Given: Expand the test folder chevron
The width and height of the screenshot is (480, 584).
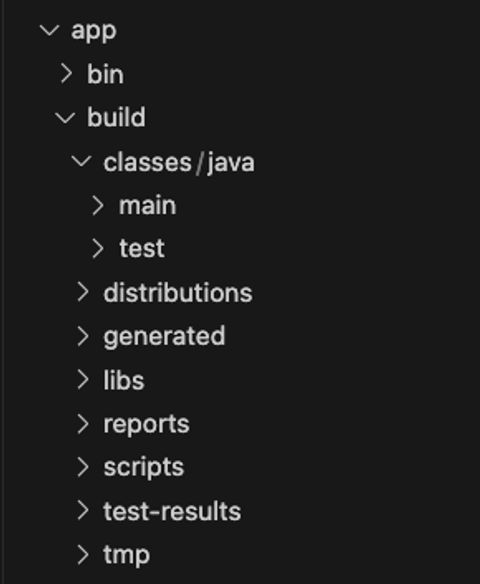Looking at the screenshot, I should (98, 248).
